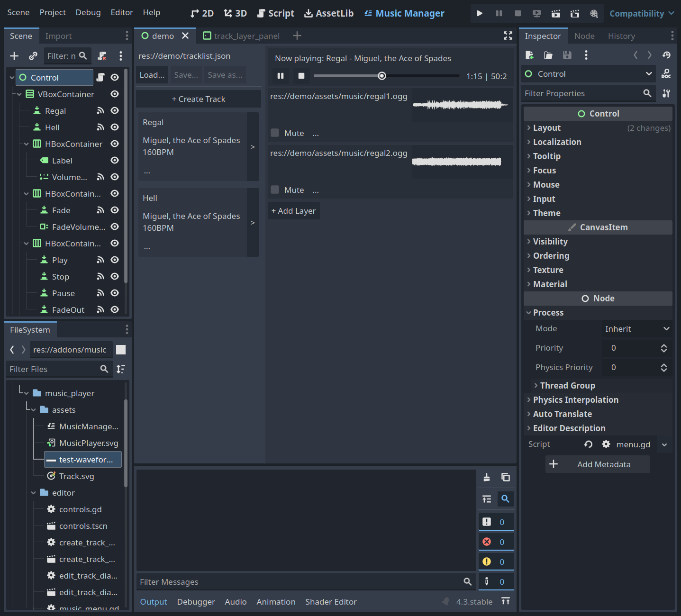The height and width of the screenshot is (616, 681).
Task: Switch to the Import tab
Action: click(58, 36)
